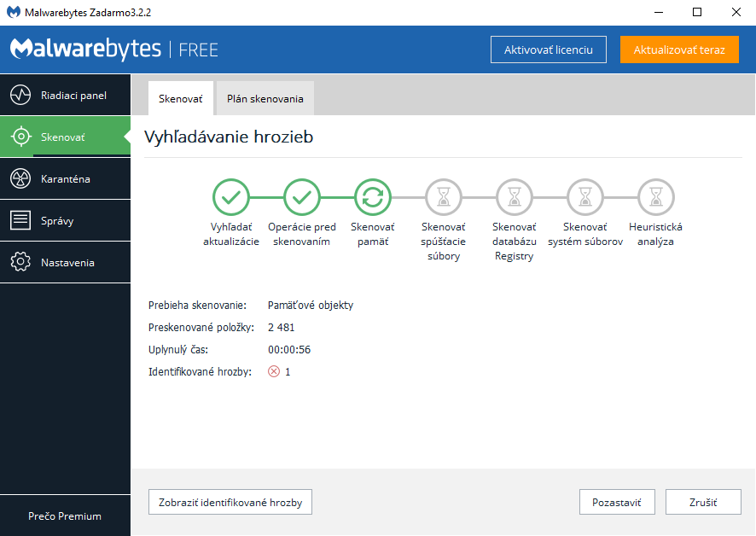Open Zobraziť identifikované hrozby
Image resolution: width=756 pixels, height=536 pixels.
(230, 502)
